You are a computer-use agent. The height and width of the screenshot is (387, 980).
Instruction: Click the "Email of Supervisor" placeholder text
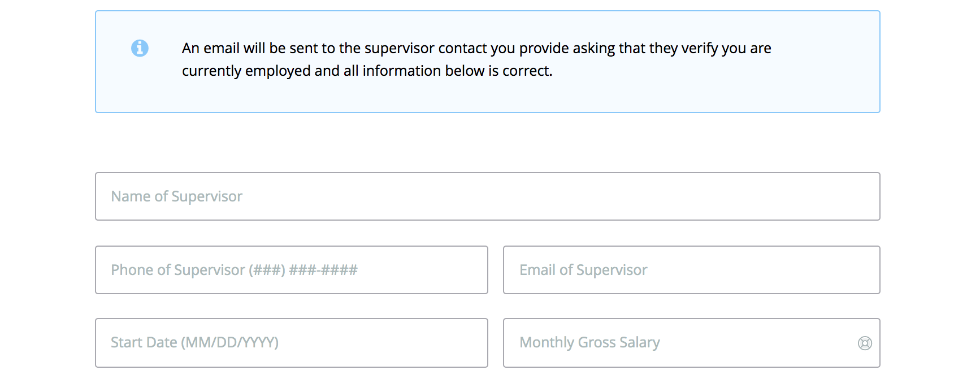pos(583,270)
